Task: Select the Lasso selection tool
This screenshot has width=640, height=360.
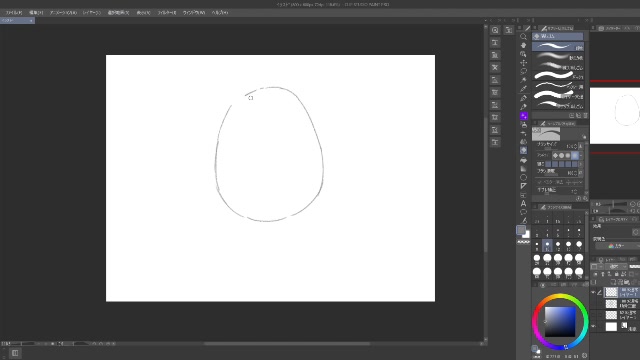Action: coord(523,71)
